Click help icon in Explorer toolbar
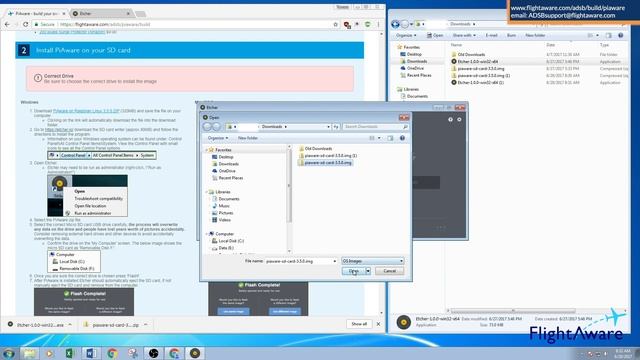Viewport: 640px width, 360px height. point(620,36)
